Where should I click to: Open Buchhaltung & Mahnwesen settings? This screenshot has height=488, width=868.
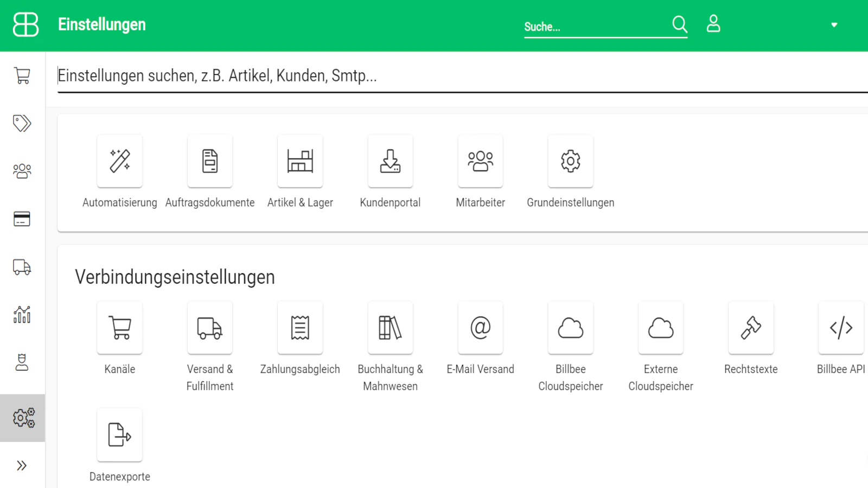[x=390, y=328]
